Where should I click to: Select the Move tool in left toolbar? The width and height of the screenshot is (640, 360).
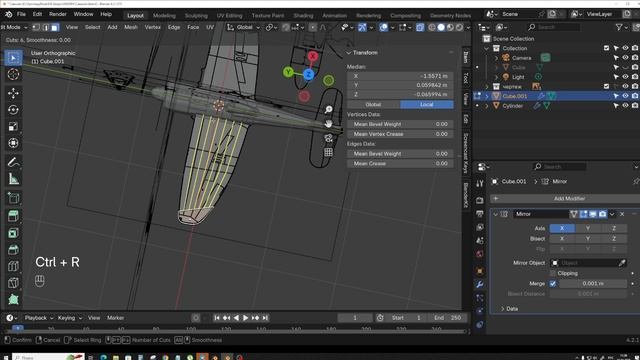(13, 93)
